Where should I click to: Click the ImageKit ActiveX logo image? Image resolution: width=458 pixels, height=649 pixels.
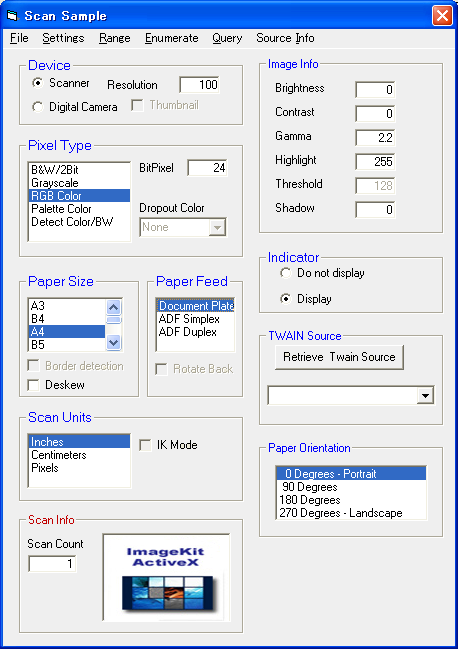(x=166, y=577)
